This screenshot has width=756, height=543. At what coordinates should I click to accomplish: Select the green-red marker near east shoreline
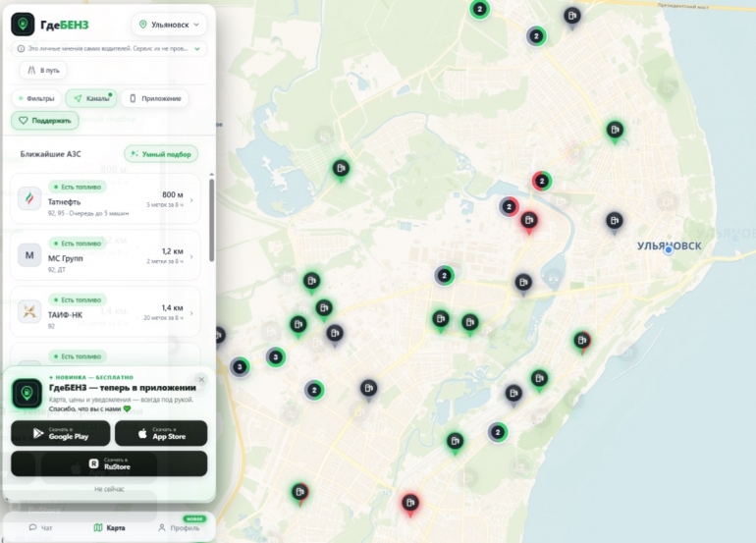coord(582,342)
